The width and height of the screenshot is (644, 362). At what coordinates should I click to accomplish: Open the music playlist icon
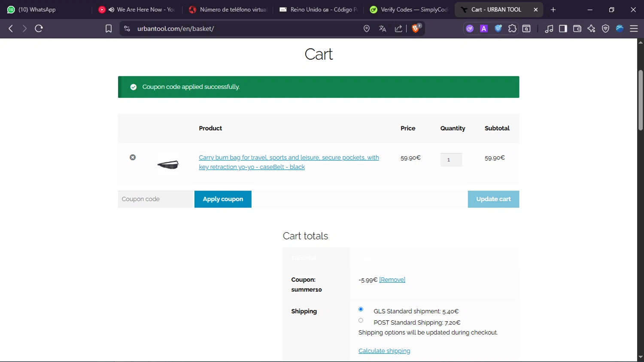click(549, 29)
